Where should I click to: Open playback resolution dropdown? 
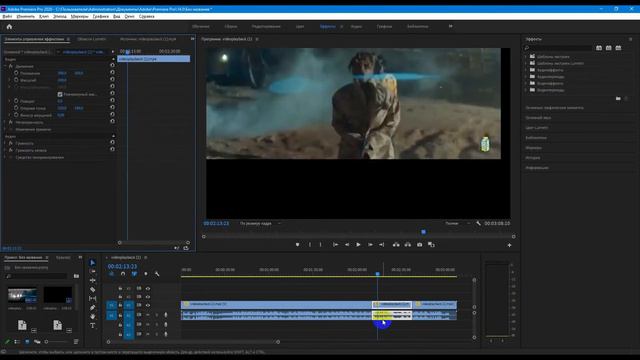(x=457, y=223)
